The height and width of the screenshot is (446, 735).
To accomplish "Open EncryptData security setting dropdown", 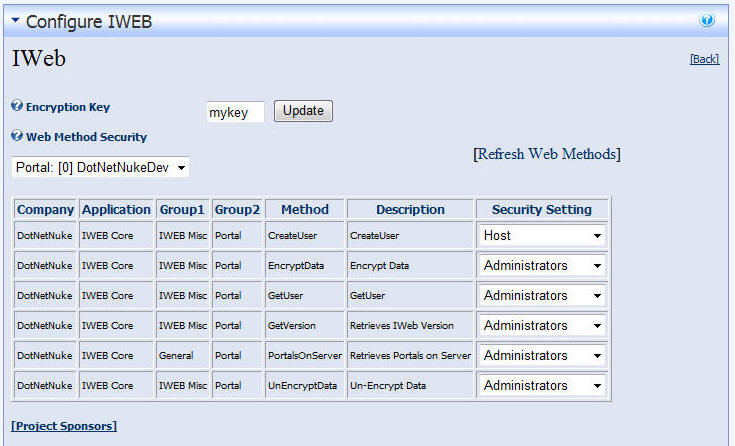I will point(543,266).
